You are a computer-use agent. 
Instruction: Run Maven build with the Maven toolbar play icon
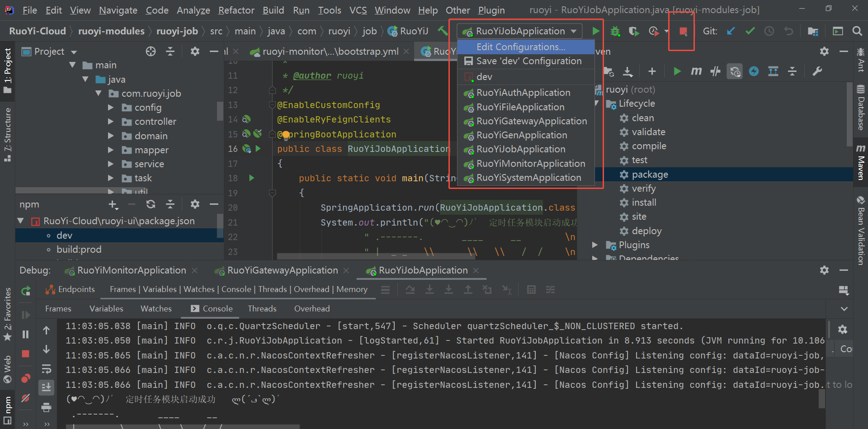[677, 71]
